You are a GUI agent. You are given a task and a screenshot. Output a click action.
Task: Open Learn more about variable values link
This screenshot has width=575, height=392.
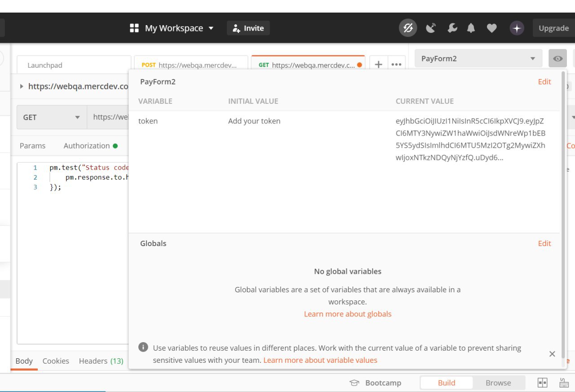pos(320,360)
